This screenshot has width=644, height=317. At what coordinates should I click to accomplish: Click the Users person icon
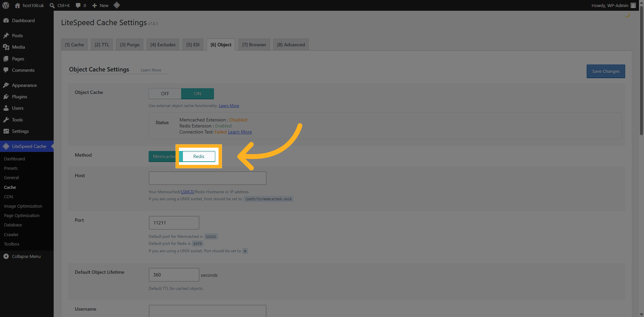6,108
